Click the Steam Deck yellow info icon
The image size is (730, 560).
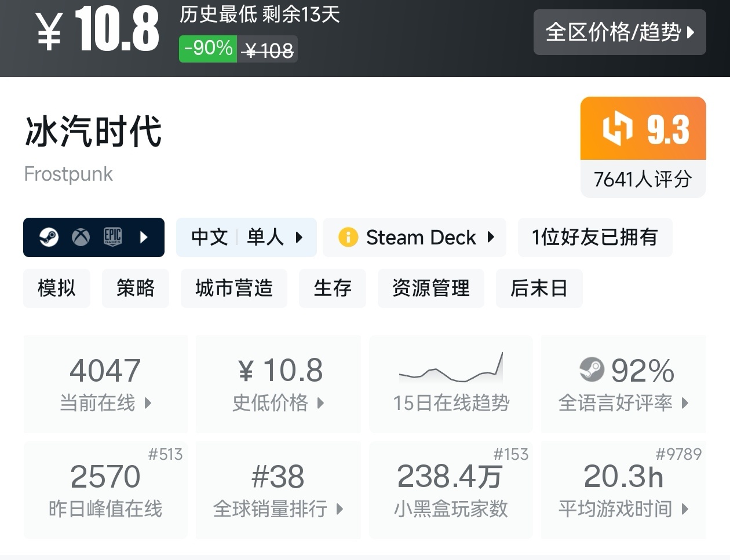click(x=348, y=237)
